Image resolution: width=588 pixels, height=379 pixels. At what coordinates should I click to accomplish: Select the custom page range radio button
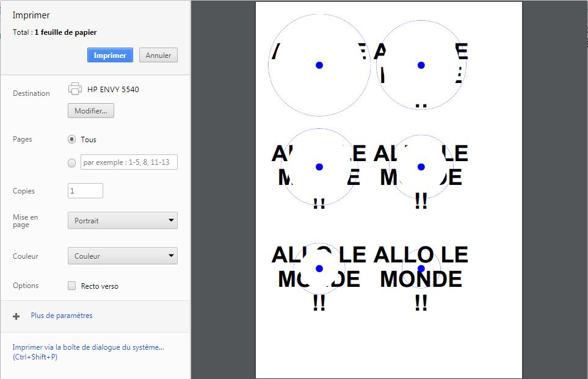[71, 163]
